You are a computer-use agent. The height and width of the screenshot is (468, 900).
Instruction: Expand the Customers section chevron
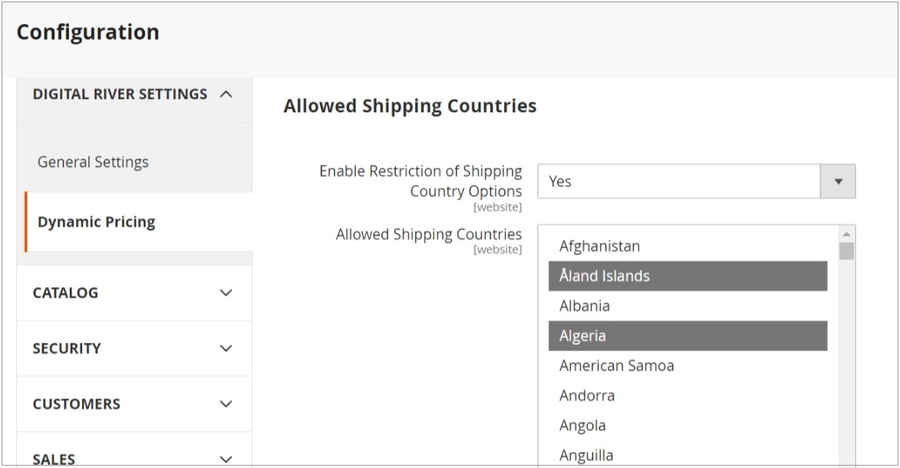pyautogui.click(x=226, y=404)
